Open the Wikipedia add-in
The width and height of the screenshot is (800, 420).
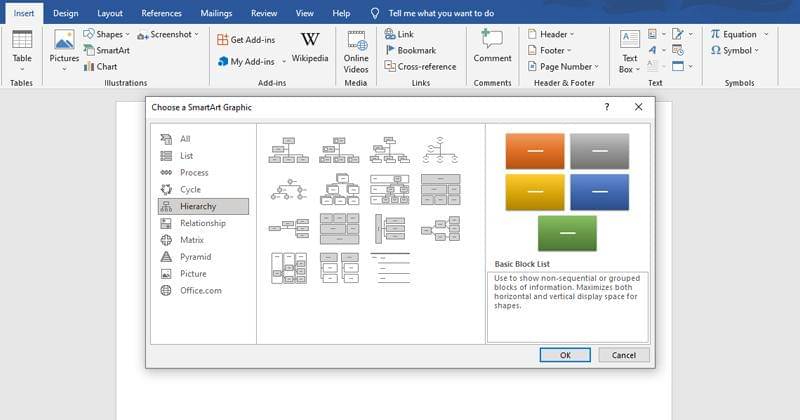click(309, 46)
